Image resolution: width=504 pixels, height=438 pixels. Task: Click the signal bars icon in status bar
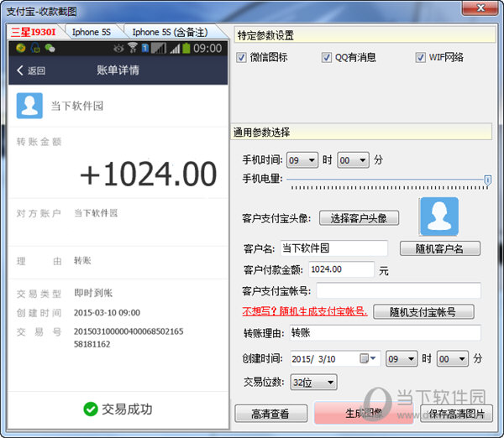(x=175, y=49)
